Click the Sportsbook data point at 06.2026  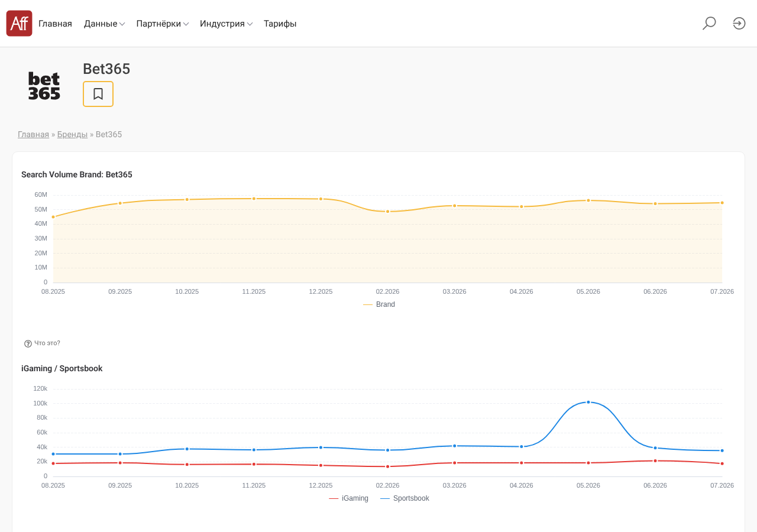click(655, 460)
